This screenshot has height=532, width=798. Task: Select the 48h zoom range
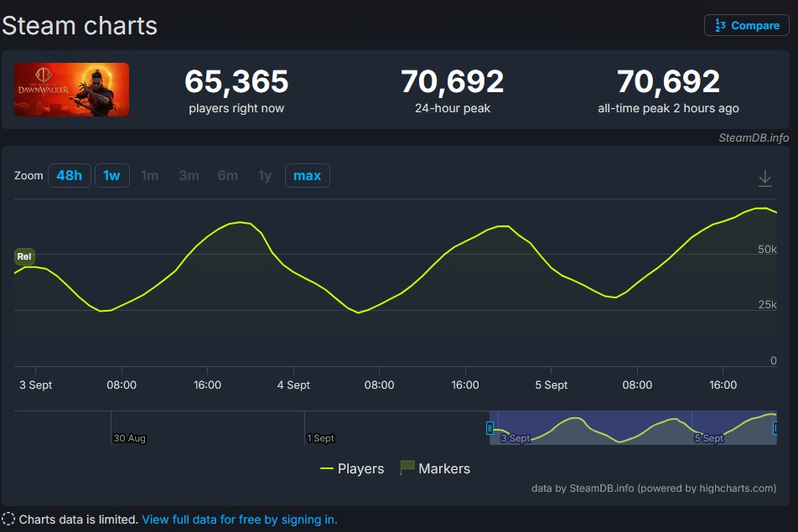click(70, 175)
